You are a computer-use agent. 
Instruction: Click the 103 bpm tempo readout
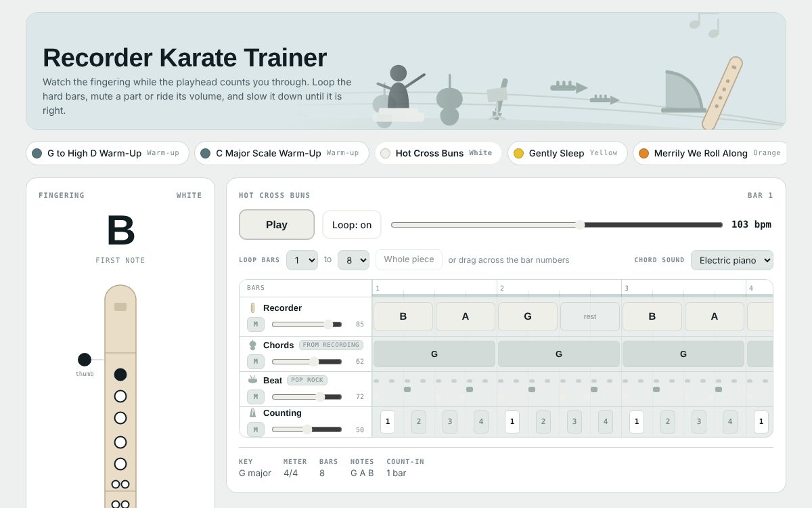[751, 225]
